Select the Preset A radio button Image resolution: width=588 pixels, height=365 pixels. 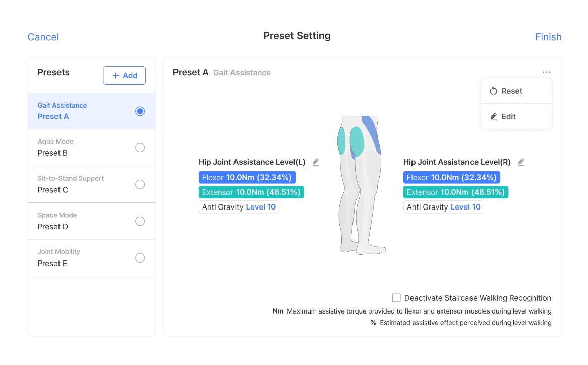tap(140, 111)
